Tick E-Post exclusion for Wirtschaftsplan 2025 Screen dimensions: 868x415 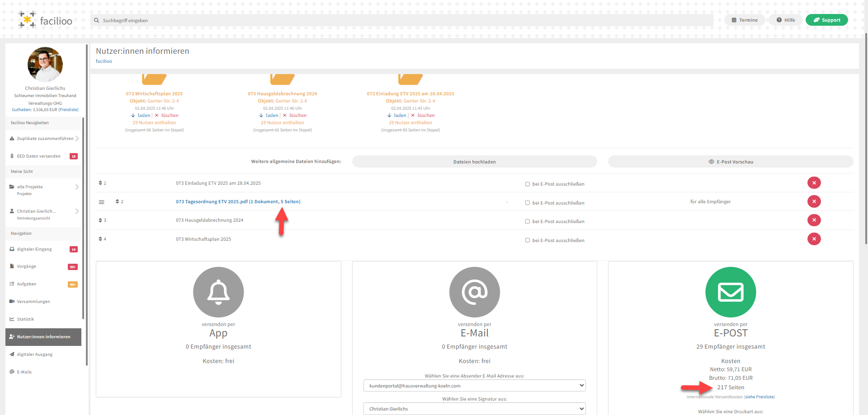coord(527,241)
